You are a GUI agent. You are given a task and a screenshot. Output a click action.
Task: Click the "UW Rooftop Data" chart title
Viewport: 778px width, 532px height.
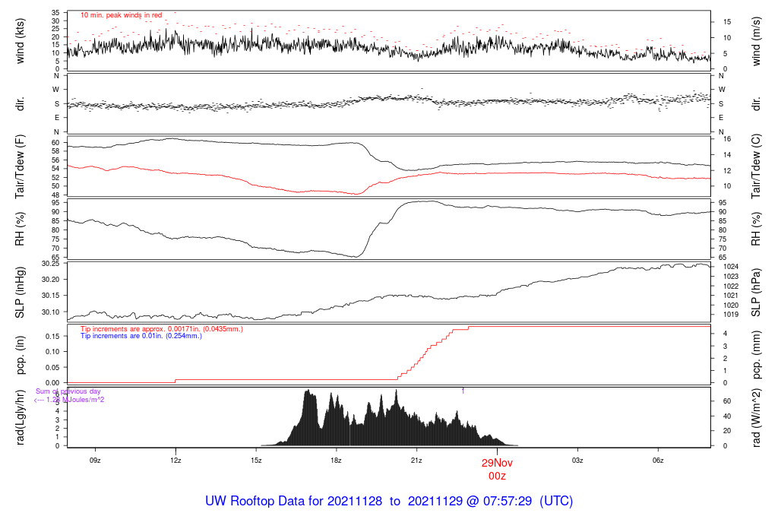389,502
